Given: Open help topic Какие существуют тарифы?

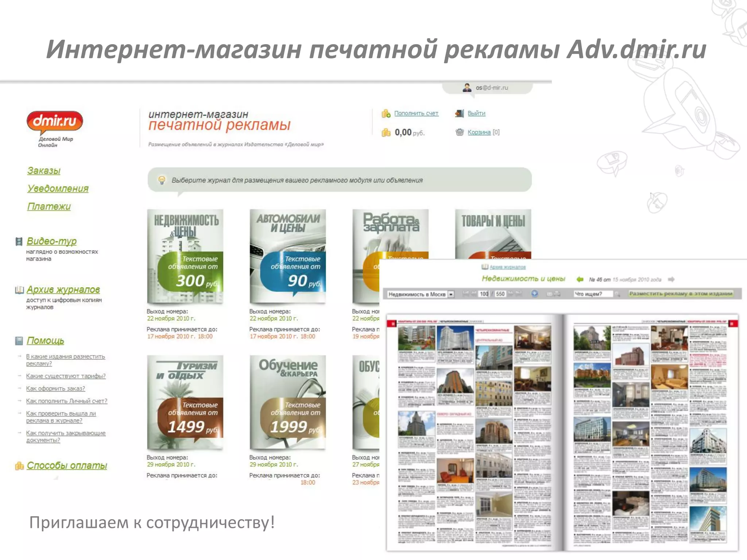Looking at the screenshot, I should tap(66, 376).
